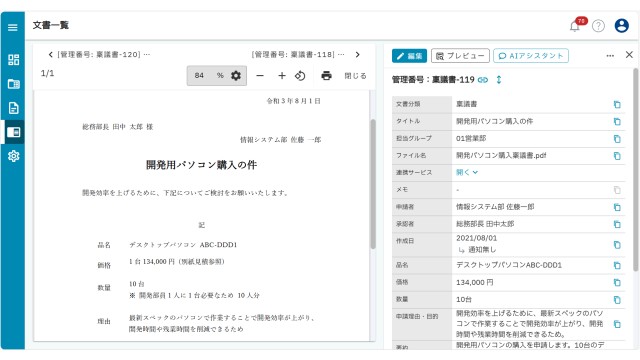Open notifications bell
The image size is (640, 360).
coord(575,26)
